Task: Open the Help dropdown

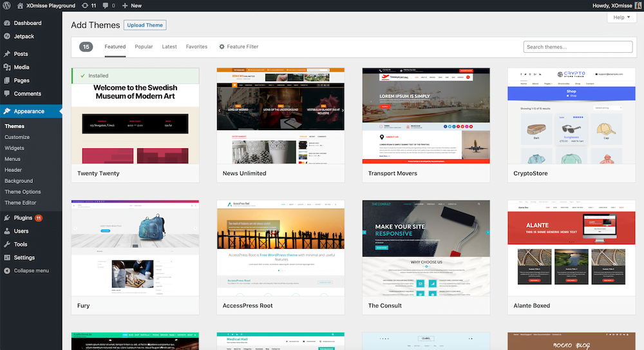Action: 621,17
